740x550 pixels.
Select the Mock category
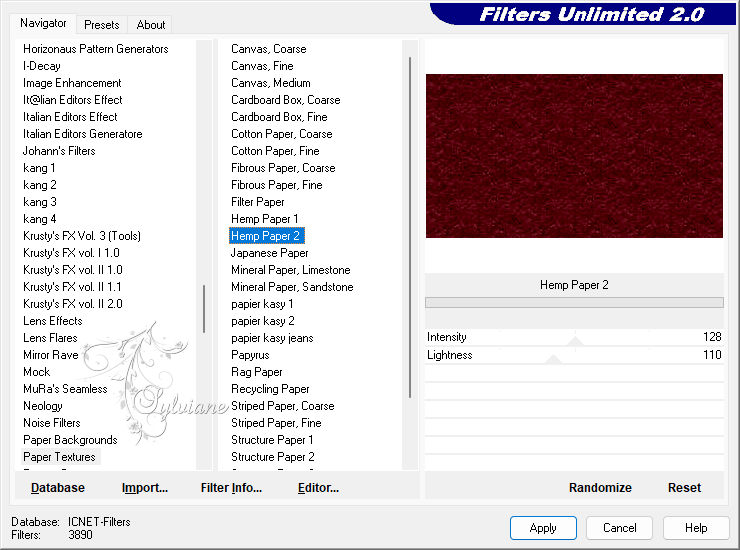pyautogui.click(x=36, y=372)
